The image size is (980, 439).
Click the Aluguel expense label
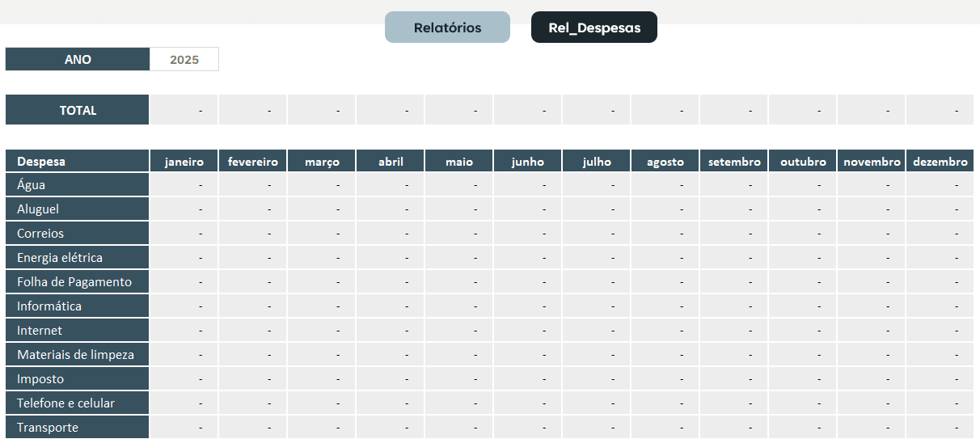click(x=78, y=209)
